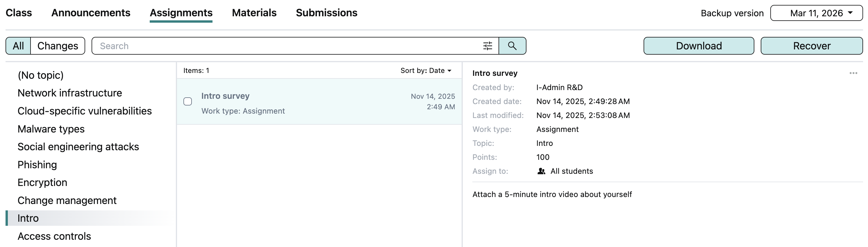Click the All students group icon
The height and width of the screenshot is (247, 868).
[541, 171]
